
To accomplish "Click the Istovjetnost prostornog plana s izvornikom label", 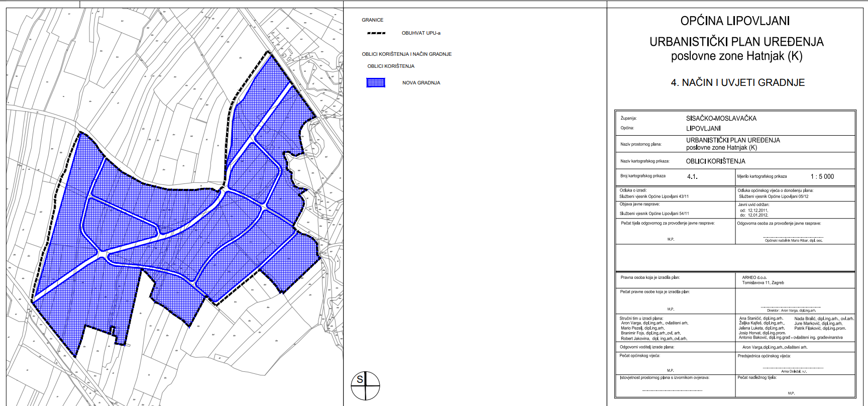I will [x=664, y=377].
